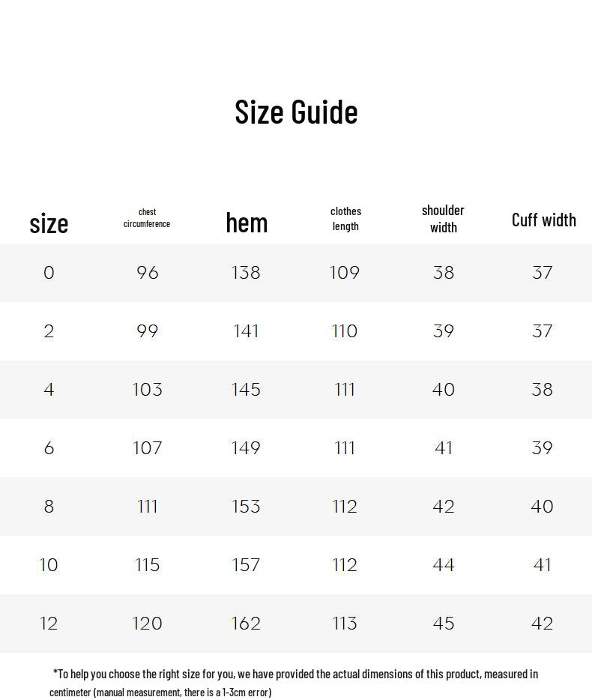Click shoulder width value 42 for size 8

pyautogui.click(x=444, y=507)
